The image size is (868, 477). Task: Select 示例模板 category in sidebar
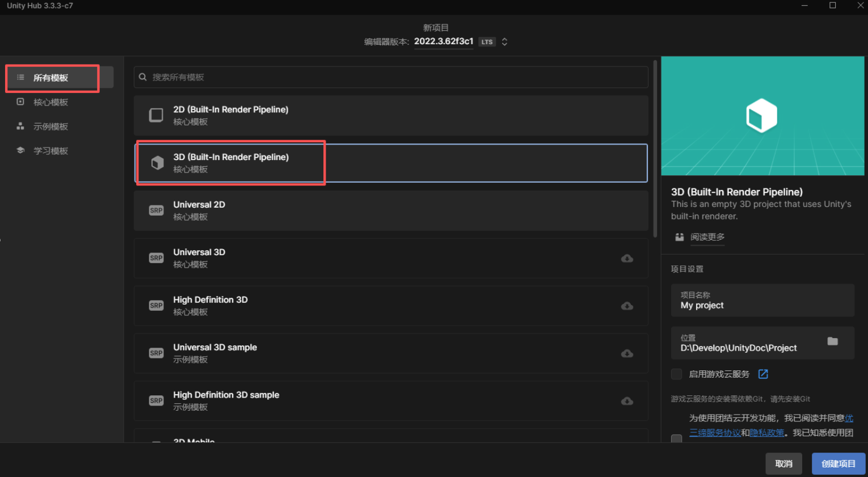50,126
